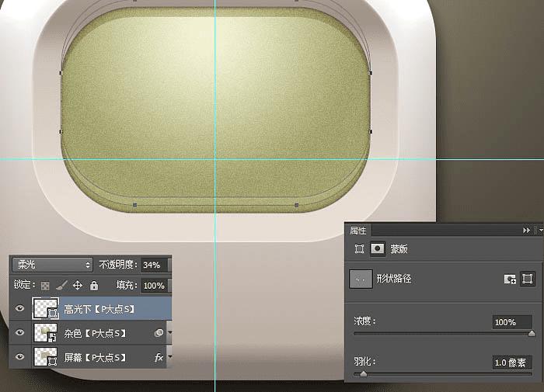Toggle lock position move icon
544x392 pixels.
click(x=78, y=286)
